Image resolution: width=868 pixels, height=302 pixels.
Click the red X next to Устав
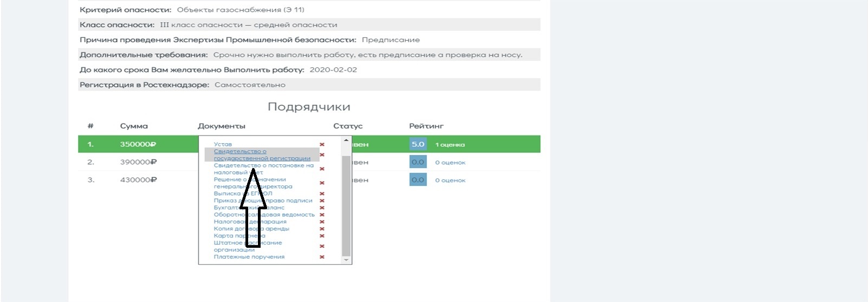(x=322, y=144)
